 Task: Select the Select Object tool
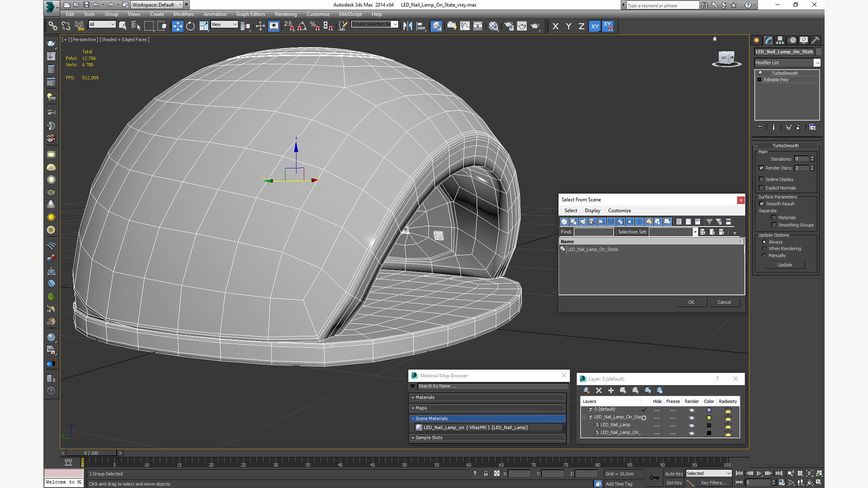123,26
